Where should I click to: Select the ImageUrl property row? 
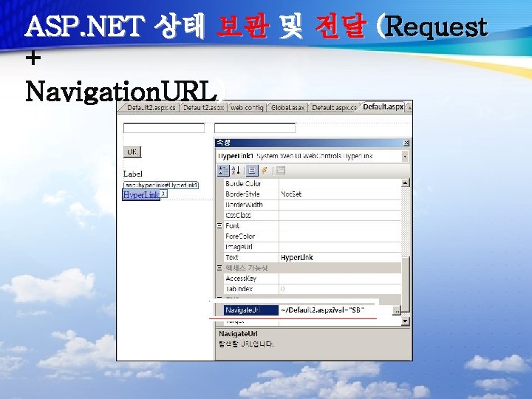pos(312,247)
